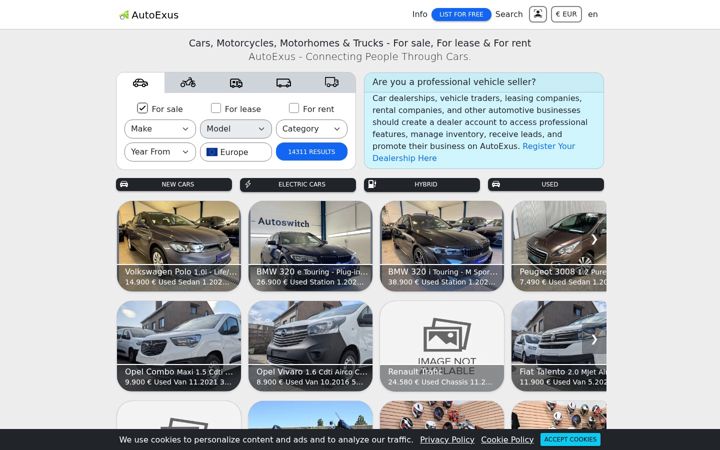Advance van carousel with right arrow
The image size is (720, 450).
click(594, 339)
